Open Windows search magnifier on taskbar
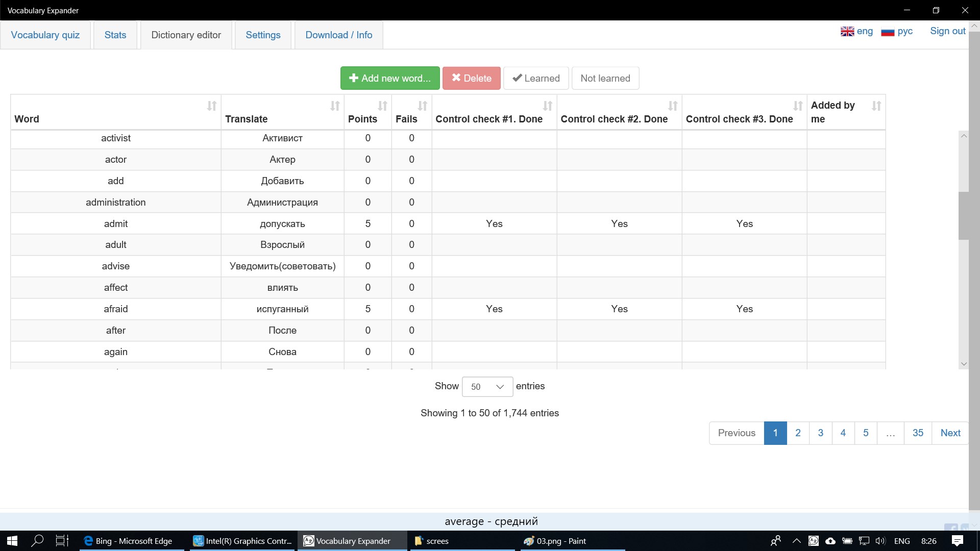The width and height of the screenshot is (980, 551). pyautogui.click(x=37, y=541)
